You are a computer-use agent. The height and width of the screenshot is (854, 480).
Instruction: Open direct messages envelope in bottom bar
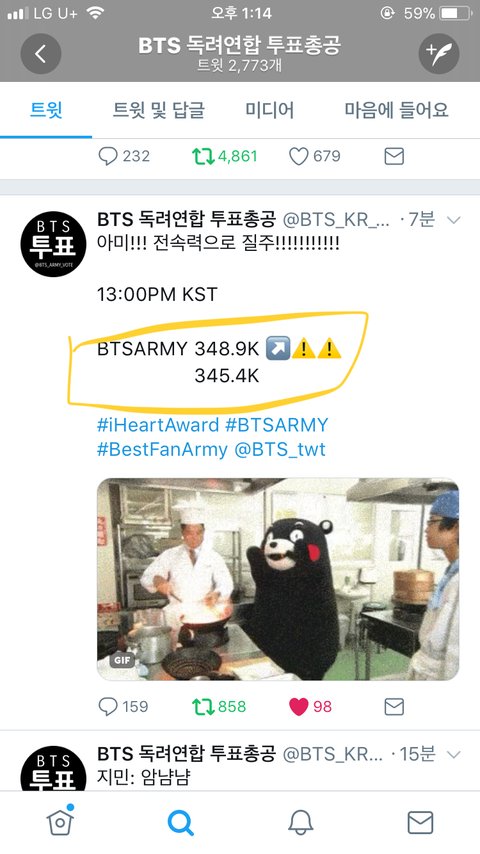(x=420, y=822)
